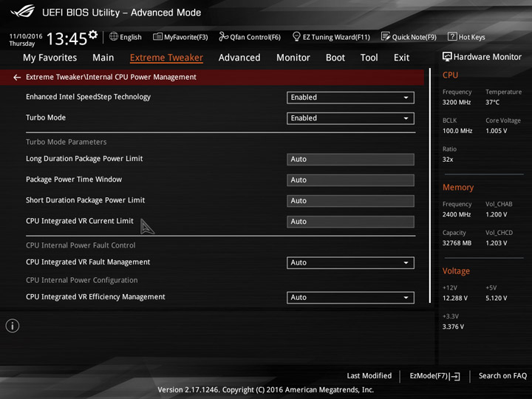Click Long Duration Package Power Limit field
Viewport: 532px width, 399px height.
[x=350, y=160]
